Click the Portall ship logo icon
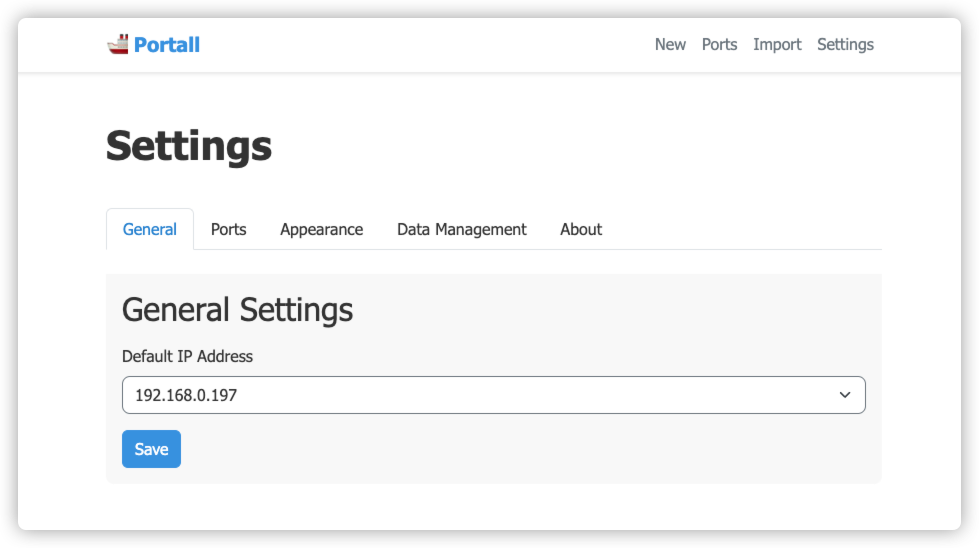Image resolution: width=979 pixels, height=548 pixels. tap(118, 44)
